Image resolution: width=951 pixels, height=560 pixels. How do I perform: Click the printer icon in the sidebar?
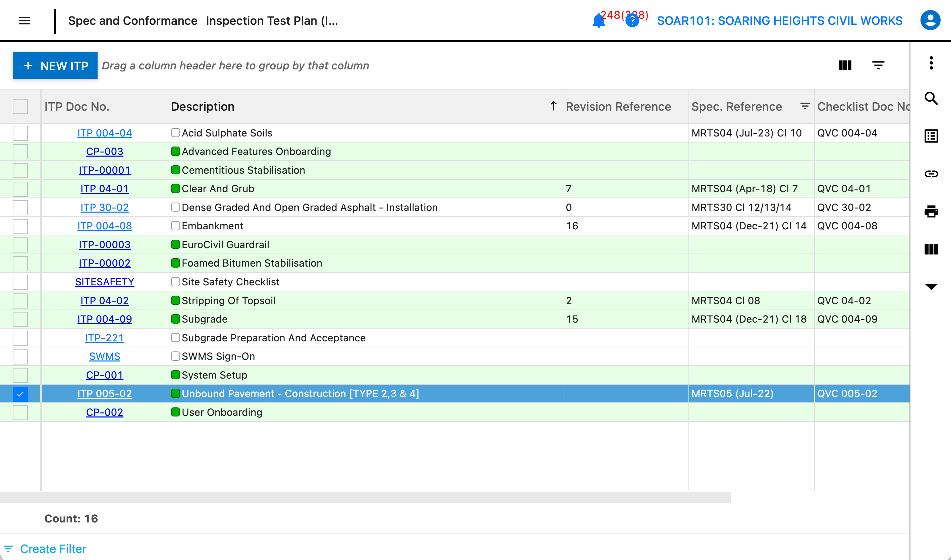coord(931,211)
